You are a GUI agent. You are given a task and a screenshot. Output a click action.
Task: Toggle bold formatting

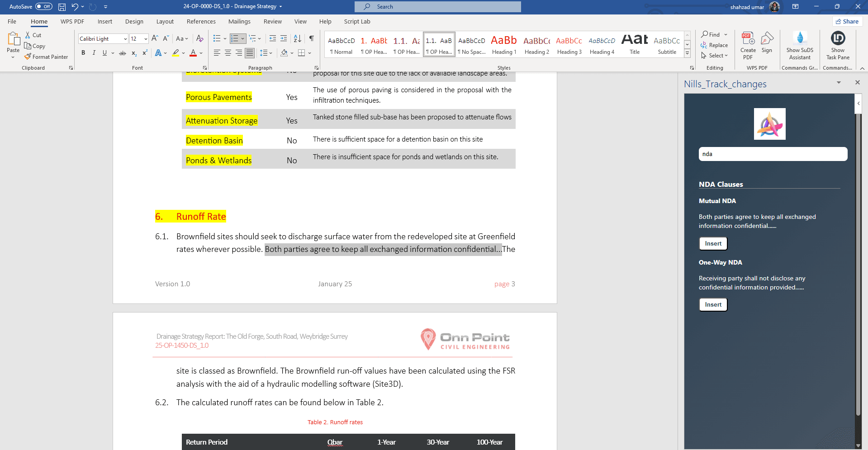coord(83,53)
